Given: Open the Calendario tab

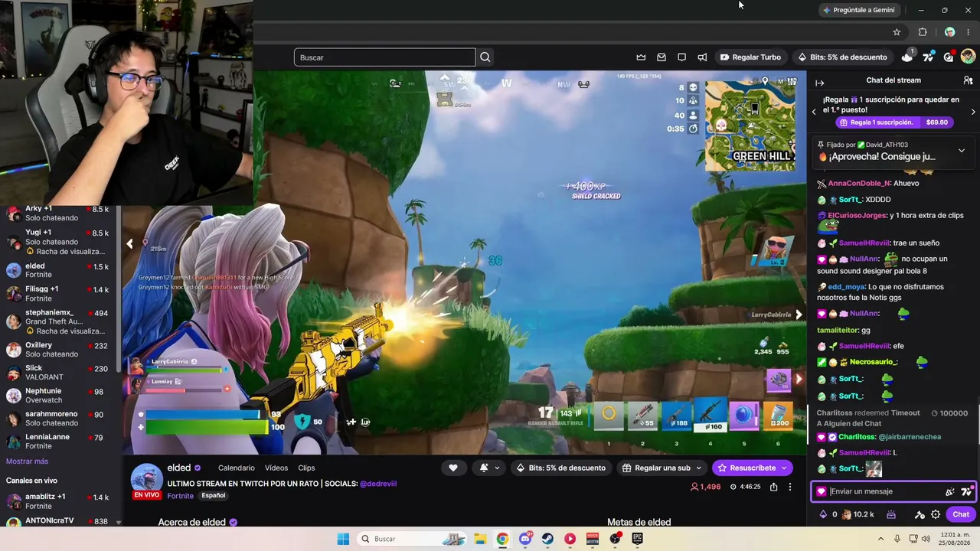Looking at the screenshot, I should point(237,468).
